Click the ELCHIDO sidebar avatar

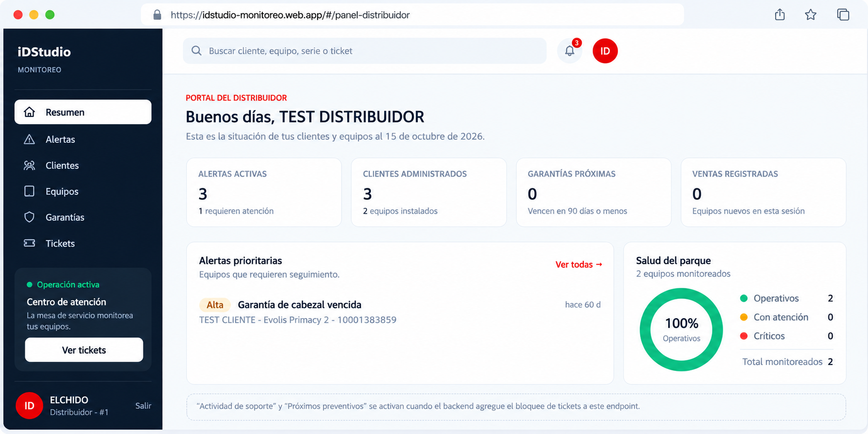[29, 406]
